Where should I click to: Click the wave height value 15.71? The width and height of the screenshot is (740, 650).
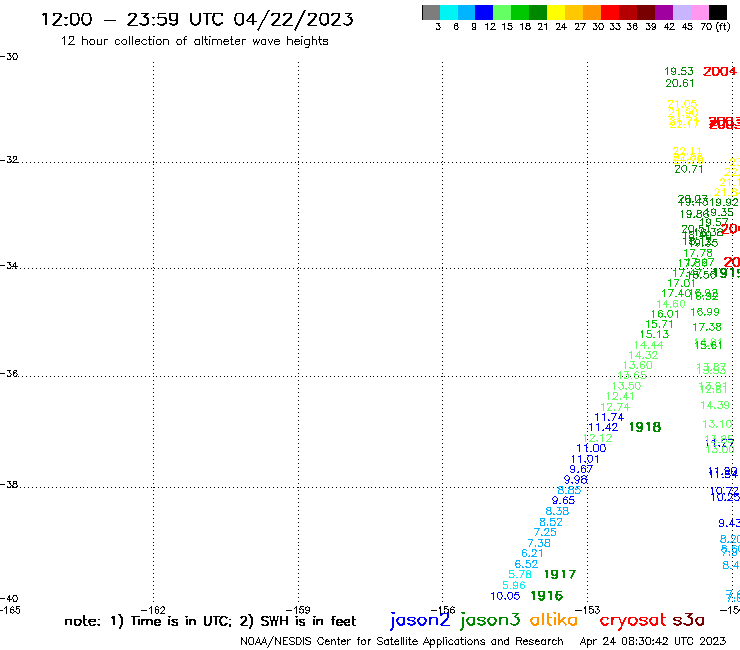pos(659,324)
